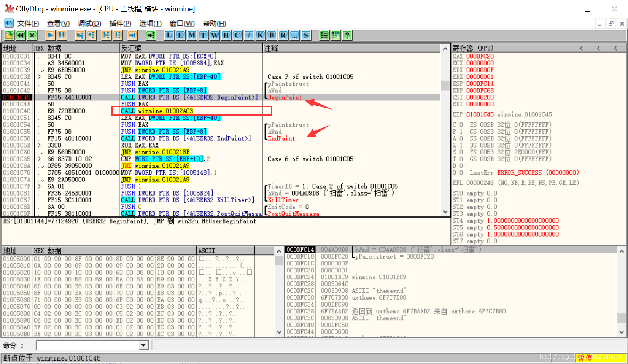Screen dimensions: 628x364
Task: Click the Step over toolbar icon
Action: pos(91,35)
